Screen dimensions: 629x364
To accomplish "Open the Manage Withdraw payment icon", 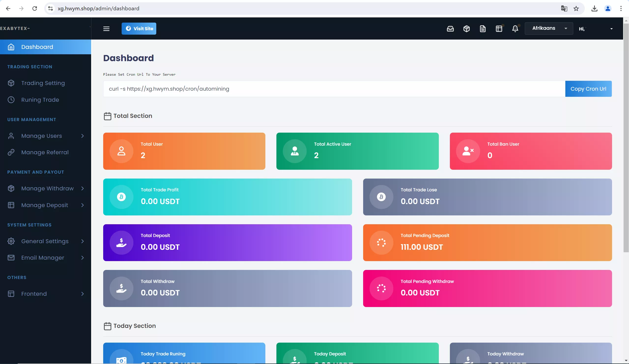I will [11, 188].
